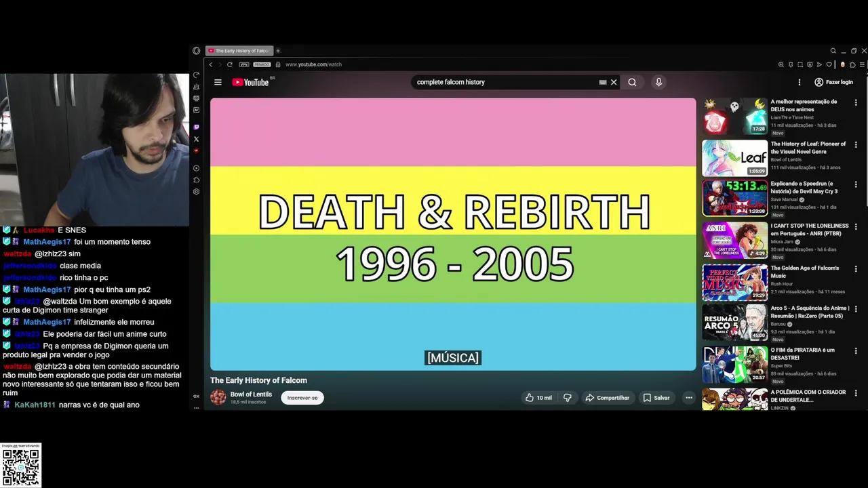868x488 pixels.
Task: Click the PRIVADO badge in address bar
Action: 262,64
